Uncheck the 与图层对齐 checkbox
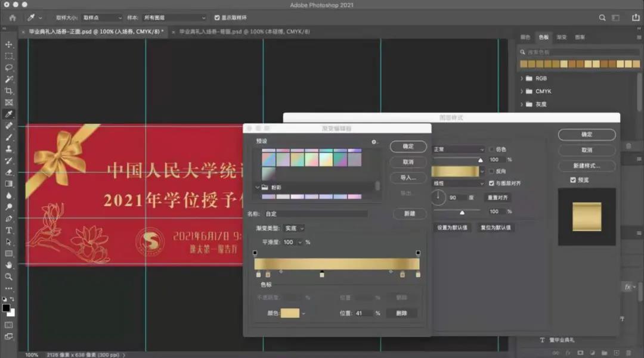The height and width of the screenshot is (358, 644). 491,183
